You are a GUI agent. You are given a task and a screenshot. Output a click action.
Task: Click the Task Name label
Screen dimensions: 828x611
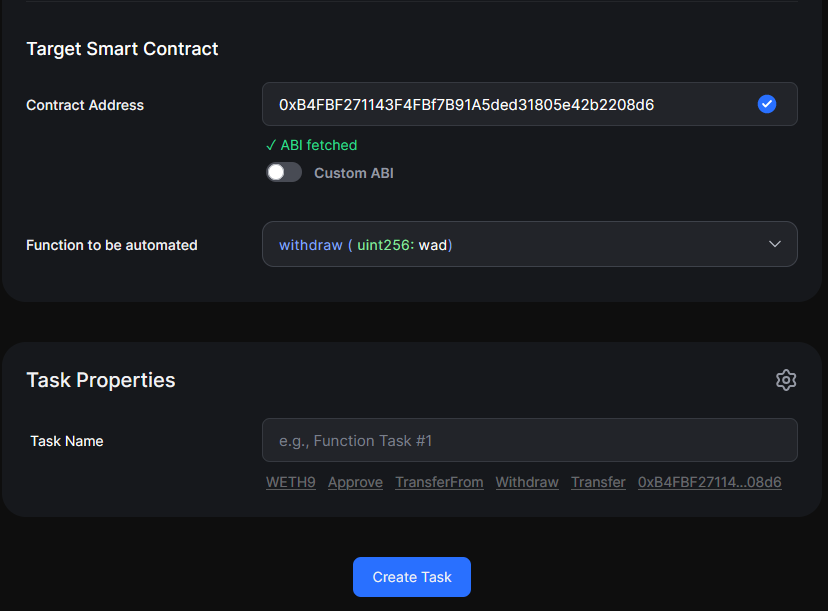pos(67,441)
